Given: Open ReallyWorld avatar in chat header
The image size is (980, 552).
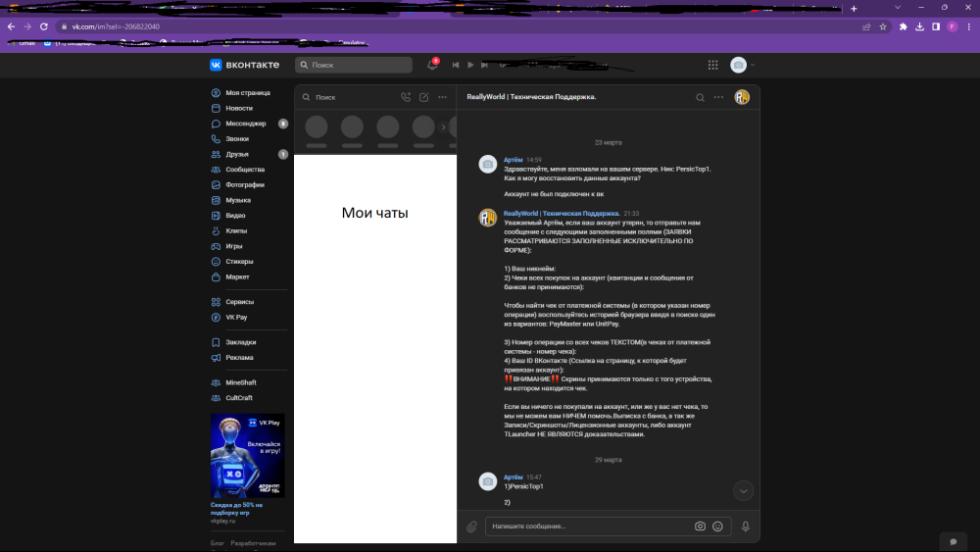Looking at the screenshot, I should [x=742, y=97].
